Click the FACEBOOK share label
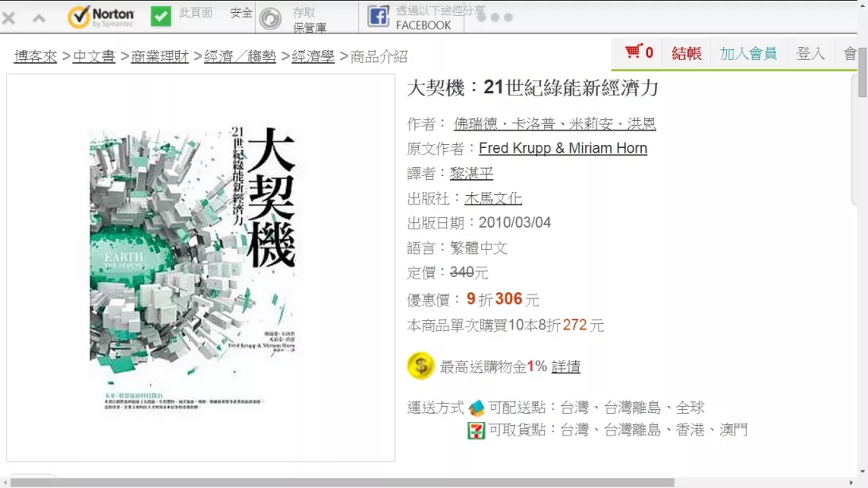868x488 pixels. (x=424, y=25)
